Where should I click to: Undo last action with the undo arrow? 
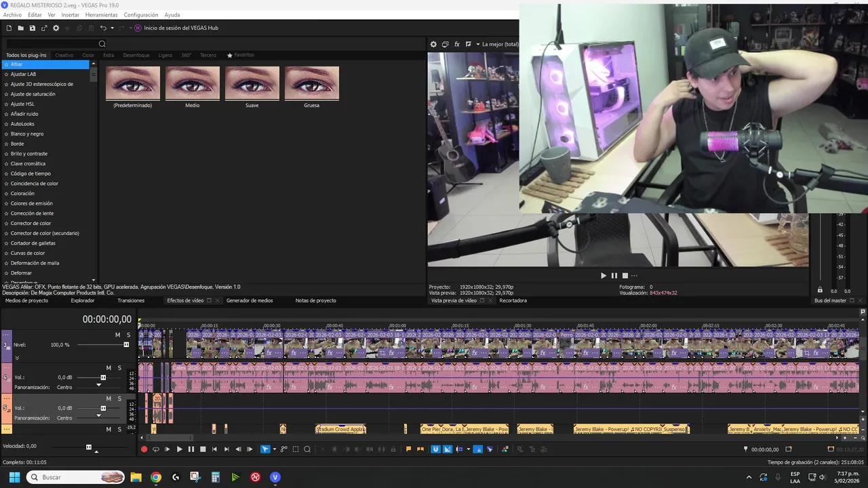[x=103, y=28]
